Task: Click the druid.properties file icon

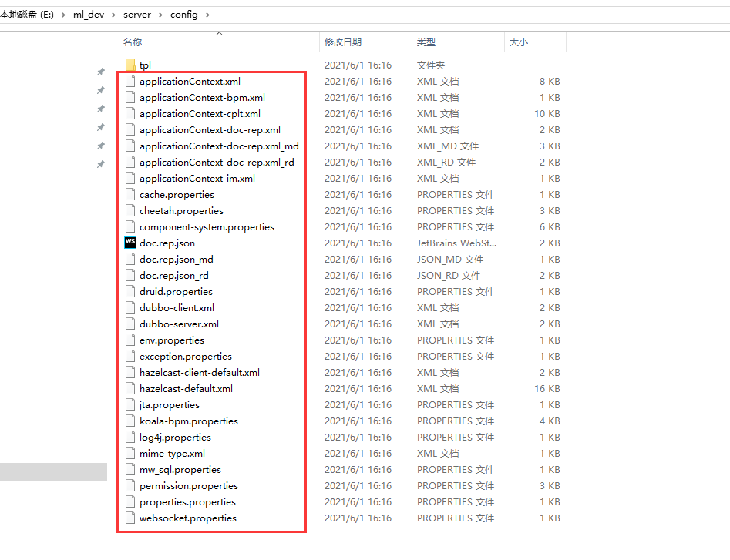Action: pos(130,292)
